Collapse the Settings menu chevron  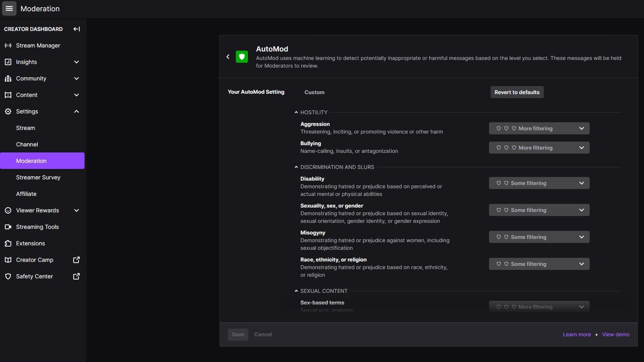[76, 111]
